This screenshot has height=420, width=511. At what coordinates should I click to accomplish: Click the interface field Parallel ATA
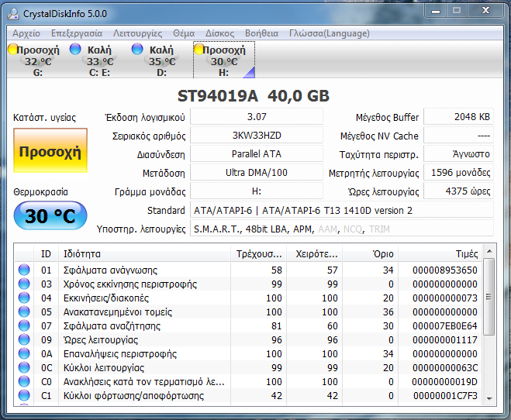257,154
